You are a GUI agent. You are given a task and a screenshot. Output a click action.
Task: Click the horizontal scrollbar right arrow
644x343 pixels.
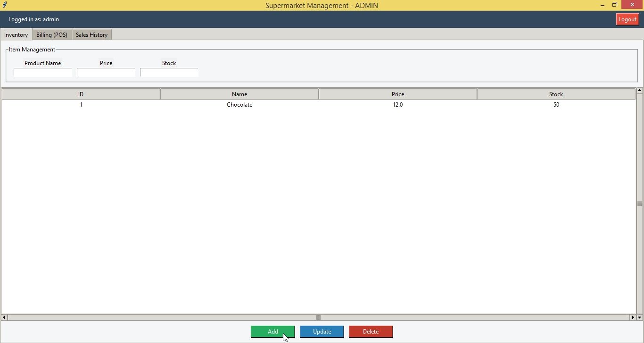pyautogui.click(x=633, y=318)
